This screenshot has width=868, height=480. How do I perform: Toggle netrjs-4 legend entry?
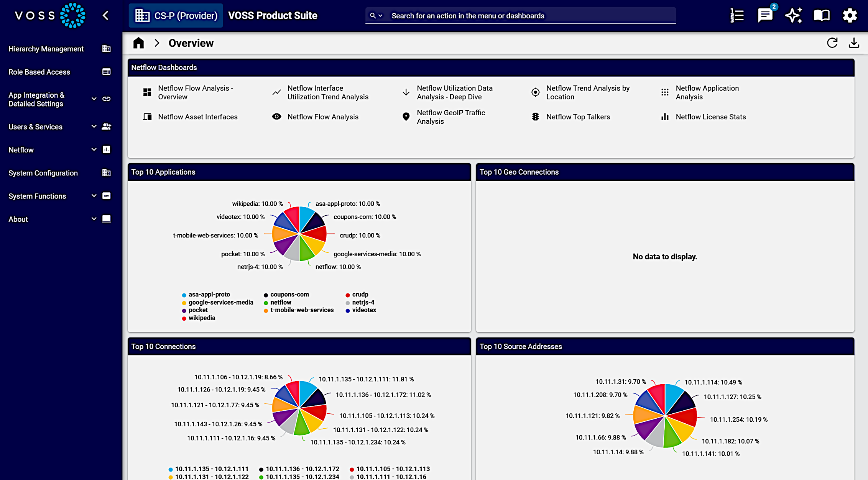tap(360, 302)
